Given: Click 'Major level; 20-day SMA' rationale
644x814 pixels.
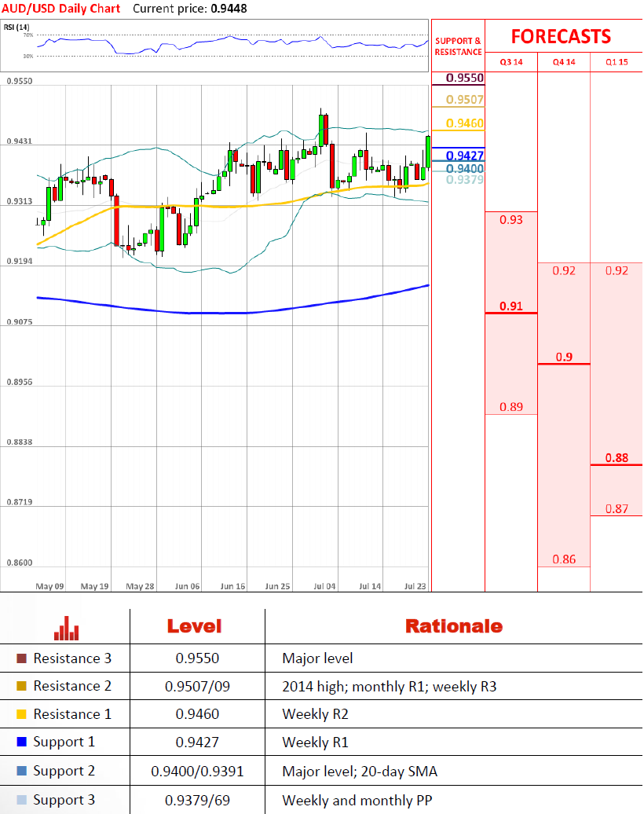Looking at the screenshot, I should [360, 772].
